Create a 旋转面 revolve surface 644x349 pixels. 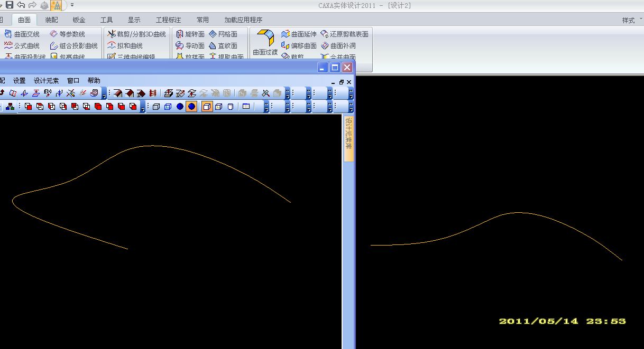coord(190,34)
